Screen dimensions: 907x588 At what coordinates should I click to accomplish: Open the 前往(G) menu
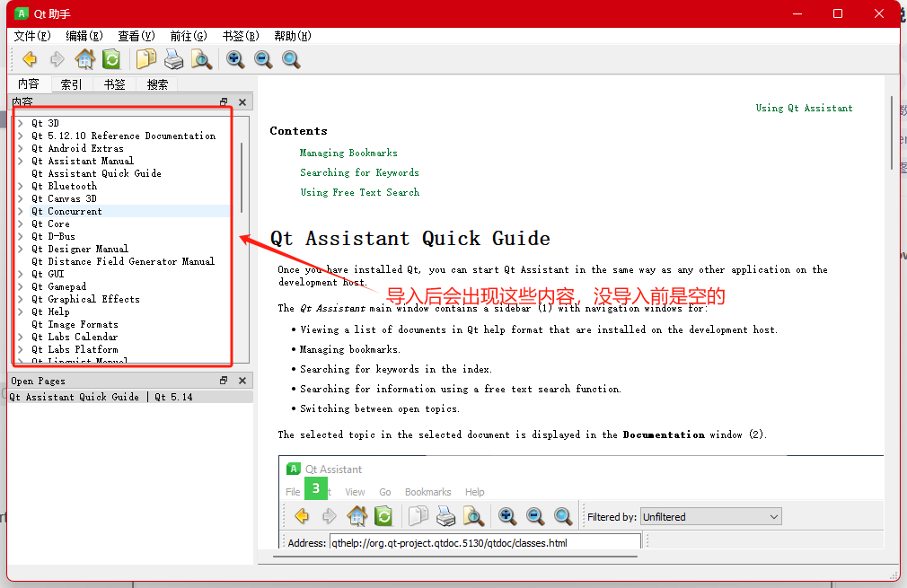click(188, 36)
